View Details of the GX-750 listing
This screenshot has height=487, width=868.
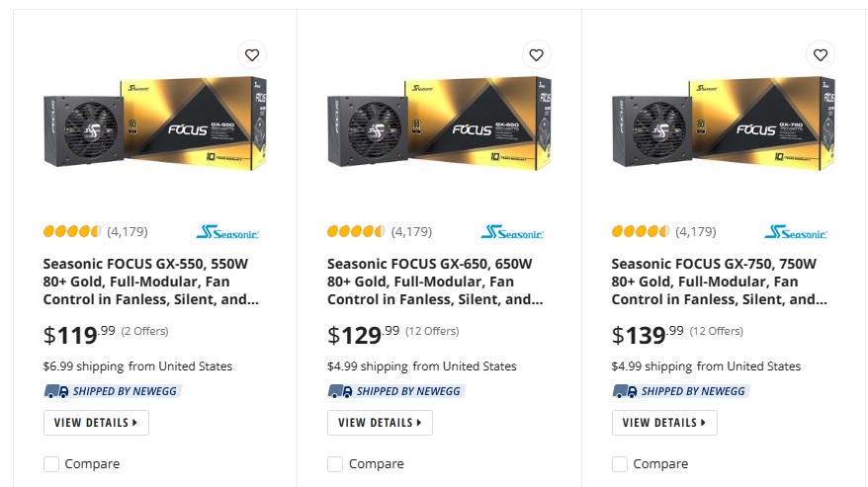click(664, 423)
